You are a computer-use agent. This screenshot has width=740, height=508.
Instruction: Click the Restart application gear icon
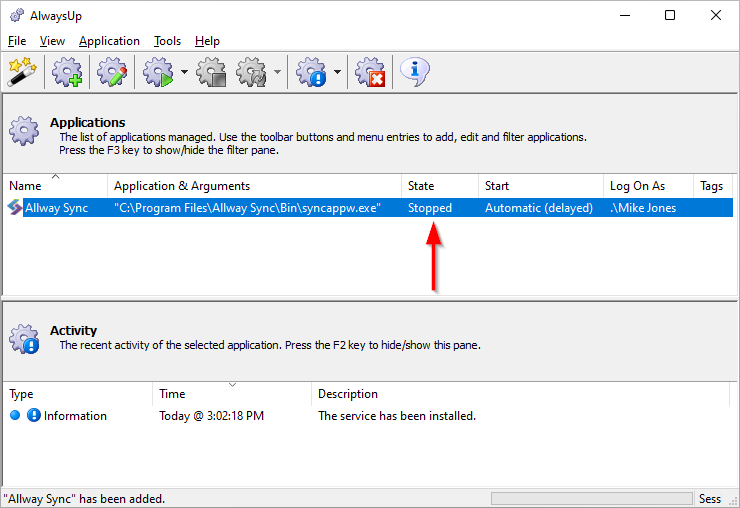252,72
